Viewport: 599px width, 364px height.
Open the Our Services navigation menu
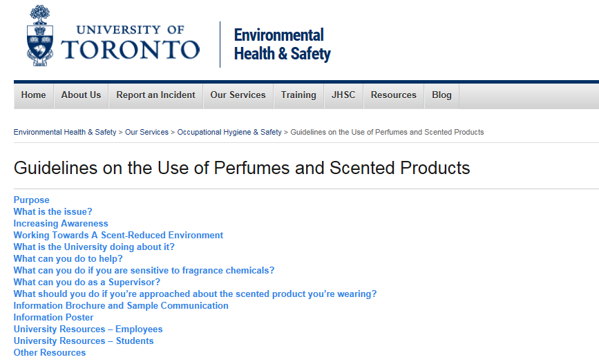pyautogui.click(x=238, y=95)
